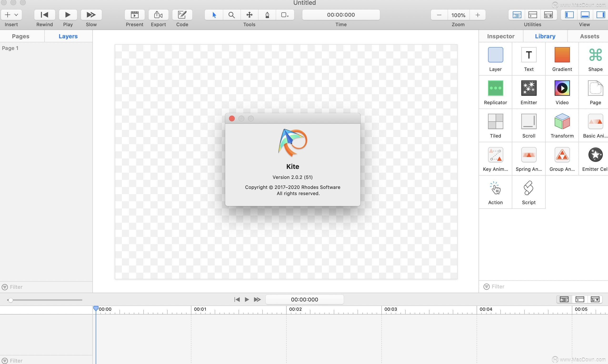Select the Action library item
This screenshot has width=608, height=364.
[x=495, y=192]
